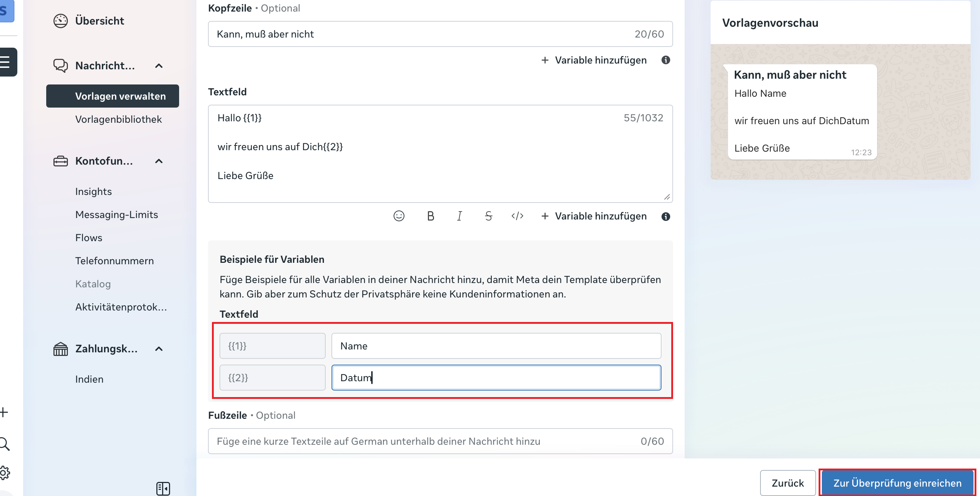This screenshot has width=980, height=496.
Task: Toggle italic formatting
Action: point(459,216)
